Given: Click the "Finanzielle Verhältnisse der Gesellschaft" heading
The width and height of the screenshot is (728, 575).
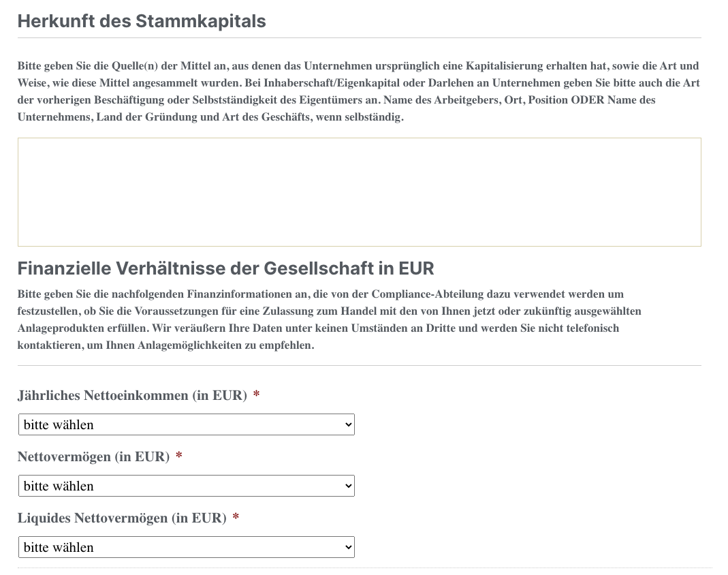Looking at the screenshot, I should [225, 268].
